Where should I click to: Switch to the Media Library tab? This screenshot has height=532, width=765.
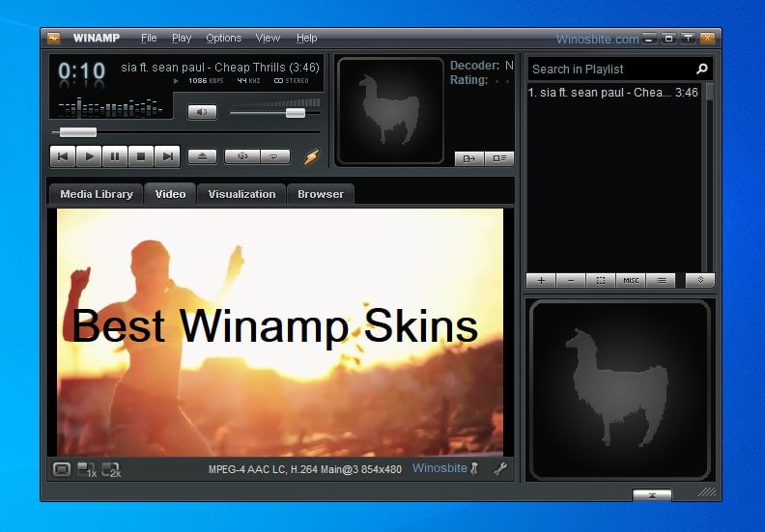point(97,194)
